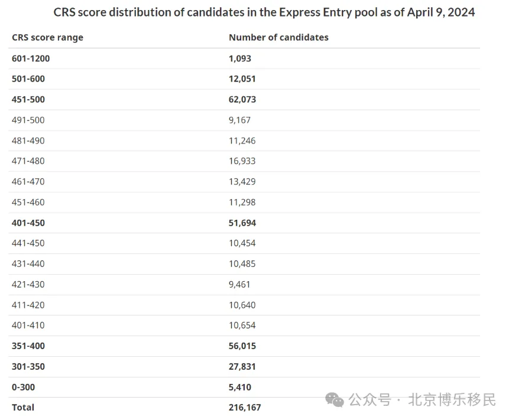The height and width of the screenshot is (420, 512).
Task: Select the Total row value 216,167
Action: pos(245,408)
